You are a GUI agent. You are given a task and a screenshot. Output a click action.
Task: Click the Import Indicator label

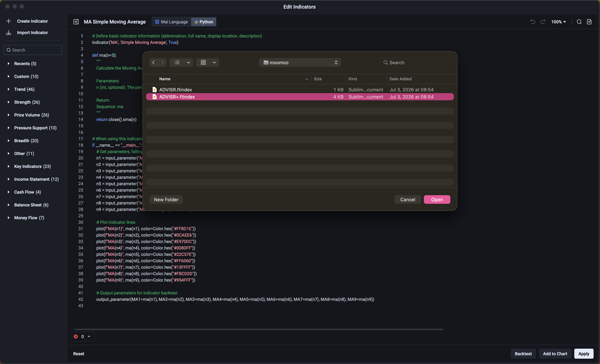tap(32, 33)
